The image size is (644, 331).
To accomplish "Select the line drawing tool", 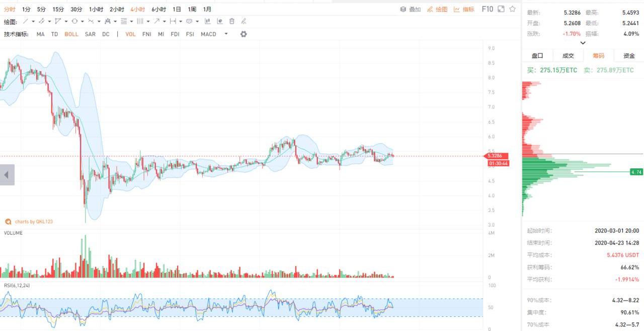I will 26,21.
